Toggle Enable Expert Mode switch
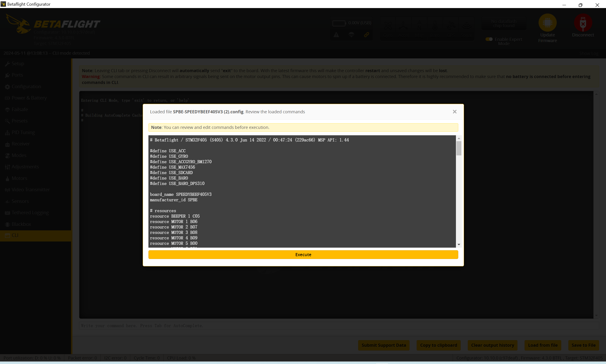This screenshot has height=364, width=606. click(489, 39)
